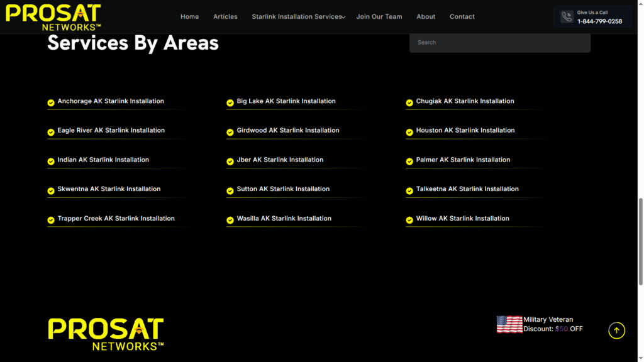Screen dimensions: 644x362
Task: Open the Articles menu item
Action: point(225,16)
